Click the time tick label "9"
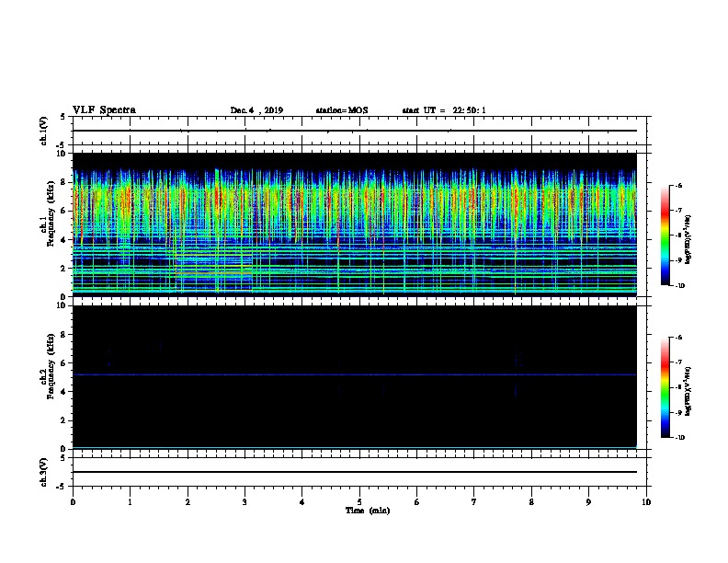This screenshot has height=563, width=728. tap(588, 501)
